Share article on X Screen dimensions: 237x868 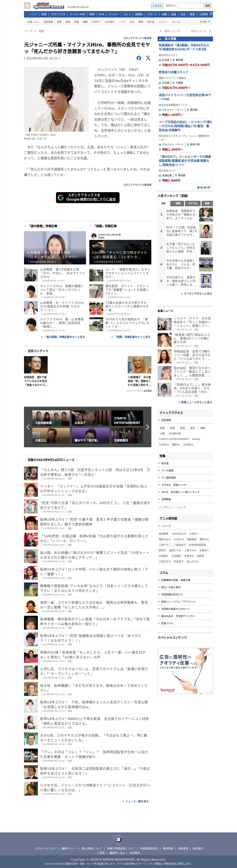coord(148,58)
